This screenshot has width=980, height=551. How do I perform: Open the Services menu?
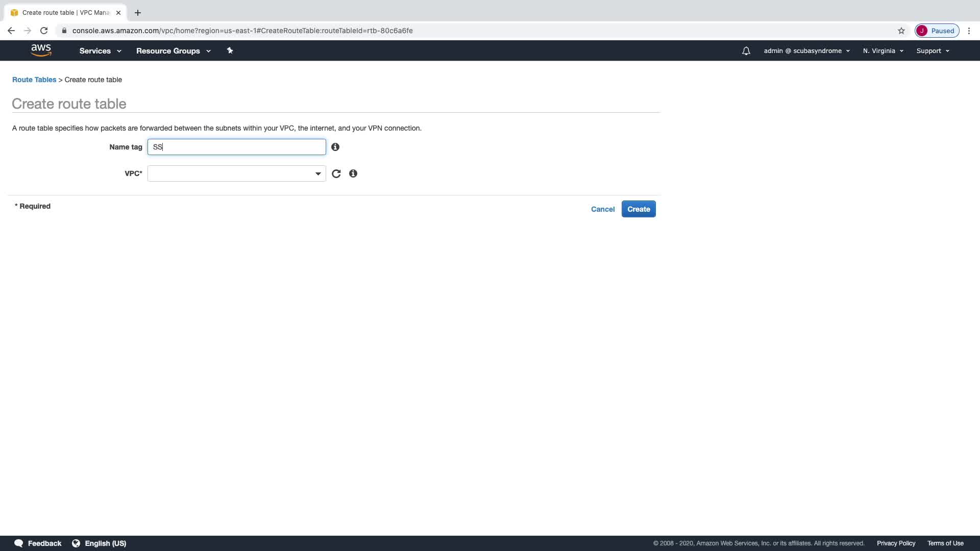(100, 51)
